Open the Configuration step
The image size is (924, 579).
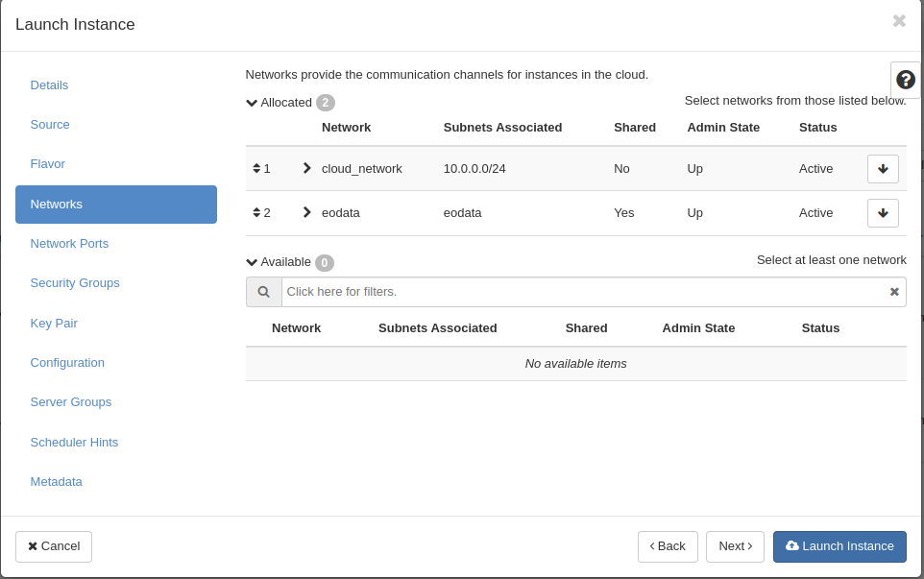[x=67, y=363]
